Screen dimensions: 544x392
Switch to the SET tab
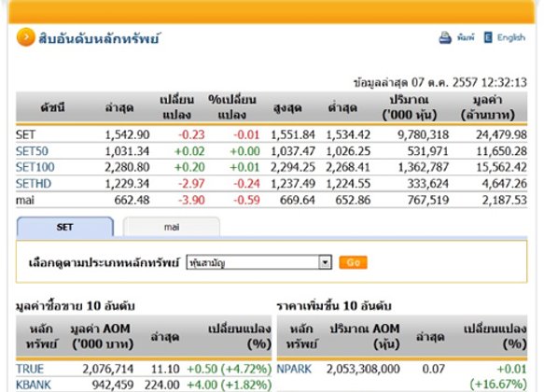click(65, 227)
